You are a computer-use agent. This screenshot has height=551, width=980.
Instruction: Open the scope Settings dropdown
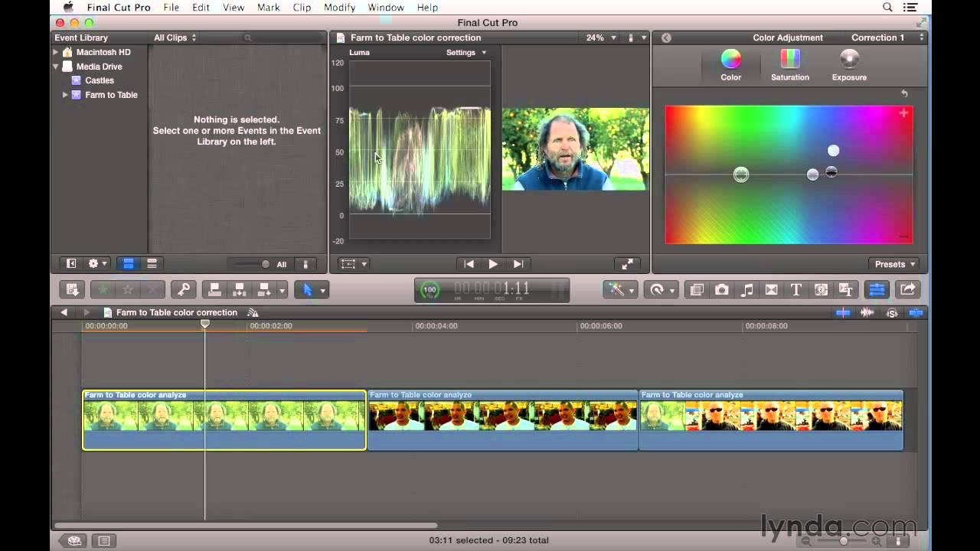click(x=466, y=53)
